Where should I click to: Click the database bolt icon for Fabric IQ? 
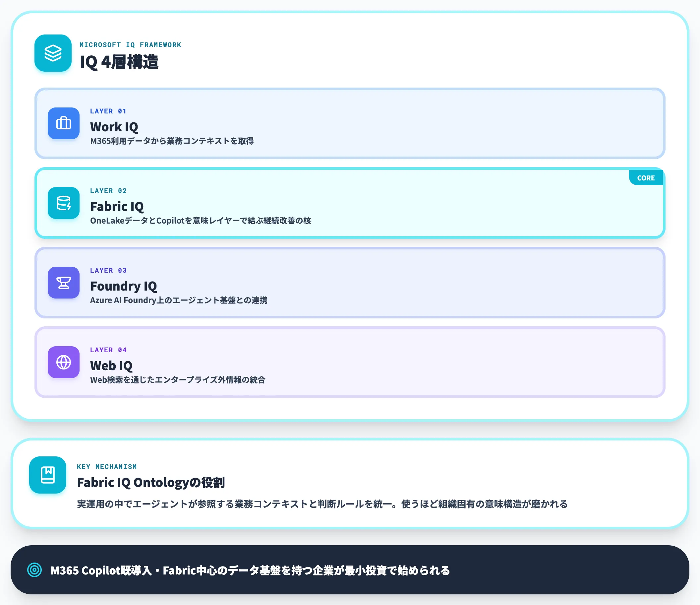(64, 203)
